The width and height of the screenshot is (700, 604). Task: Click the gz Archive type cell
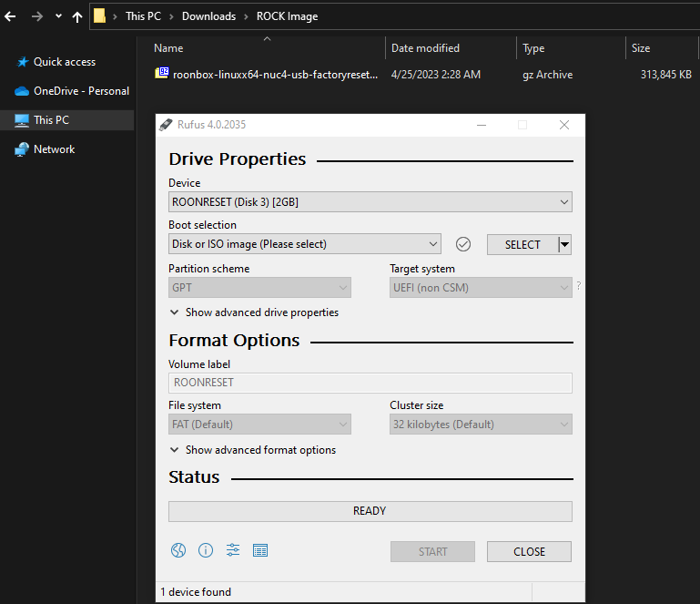pyautogui.click(x=548, y=75)
